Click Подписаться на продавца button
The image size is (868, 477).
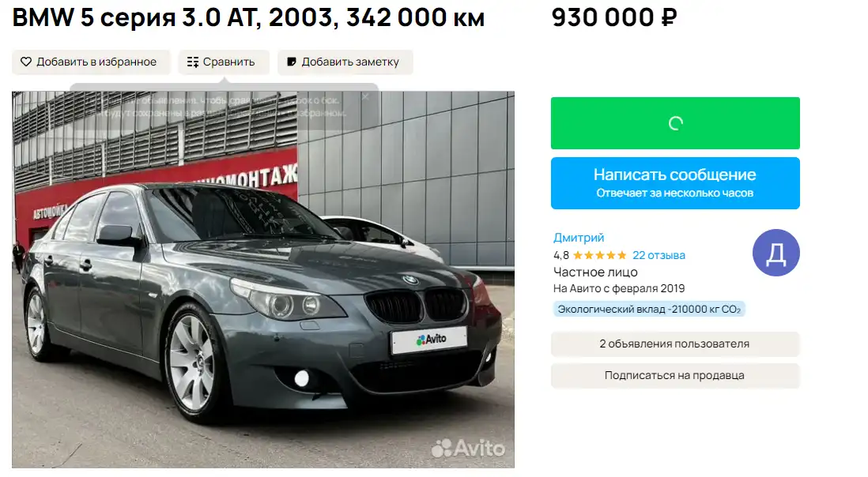pyautogui.click(x=675, y=375)
